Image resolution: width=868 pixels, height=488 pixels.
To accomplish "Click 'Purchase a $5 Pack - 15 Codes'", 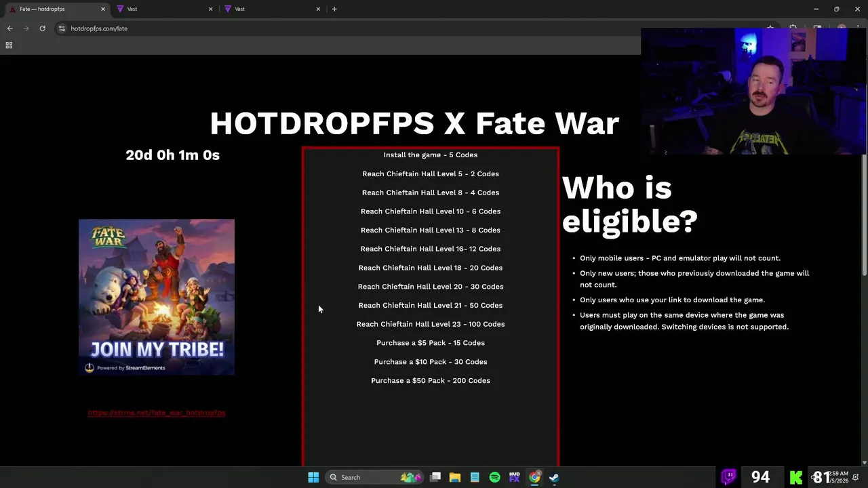I will coord(431,343).
